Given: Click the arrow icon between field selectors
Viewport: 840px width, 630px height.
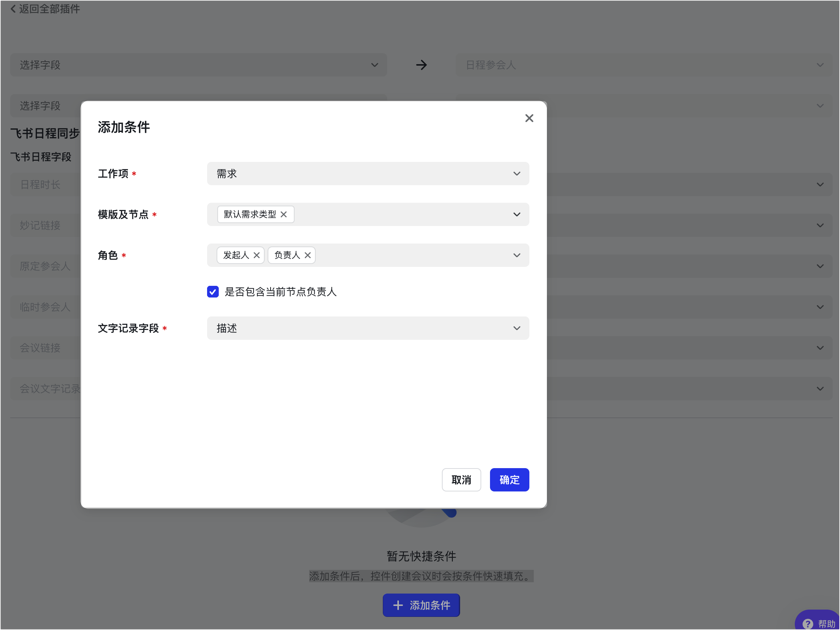Looking at the screenshot, I should (x=421, y=65).
